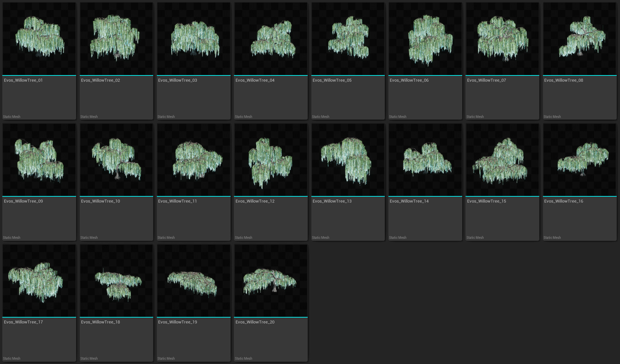Screen dimensions: 620x364
Task: Select the Evos_WillowTree_19 asset preview
Action: pos(194,281)
